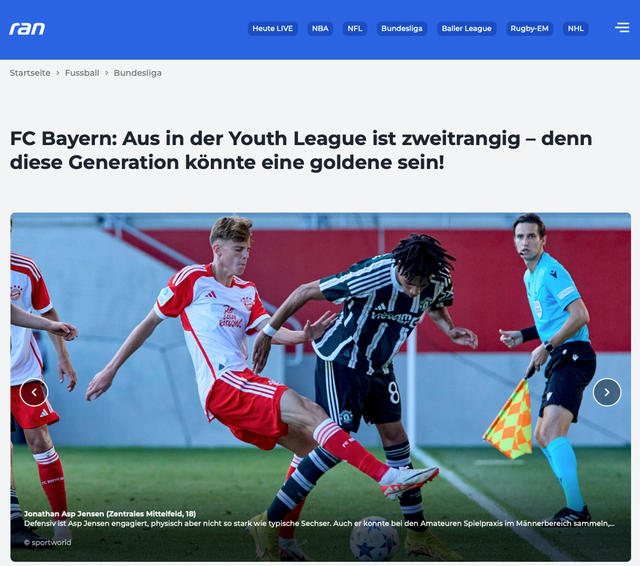Screen dimensions: 640x566
Task: Expand the truncated caption description text
Action: click(319, 524)
